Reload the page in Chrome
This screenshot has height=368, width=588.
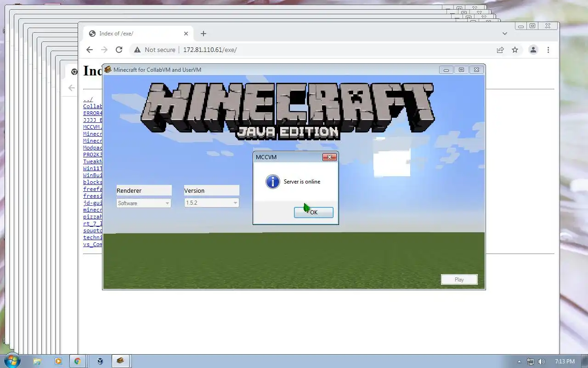tap(119, 50)
